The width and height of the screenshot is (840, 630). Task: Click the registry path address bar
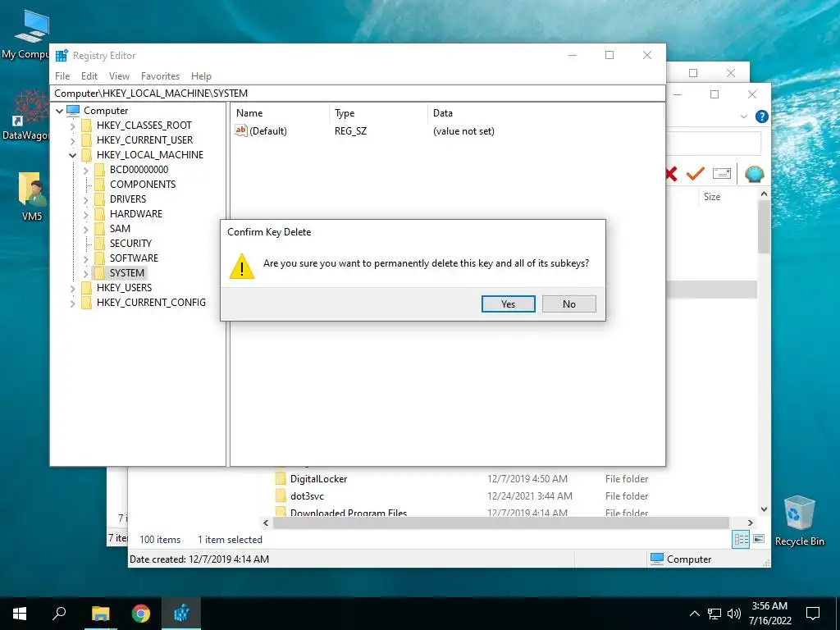(x=358, y=94)
